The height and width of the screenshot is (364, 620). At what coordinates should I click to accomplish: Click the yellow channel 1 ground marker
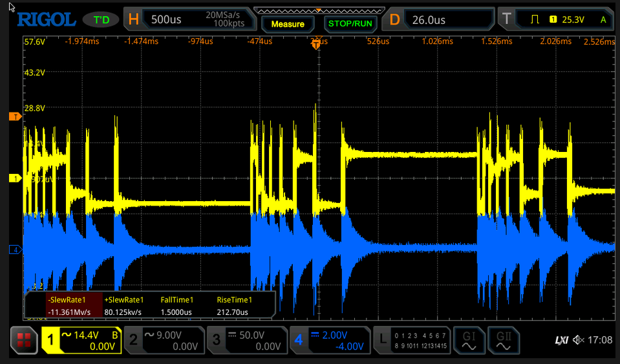[x=15, y=178]
